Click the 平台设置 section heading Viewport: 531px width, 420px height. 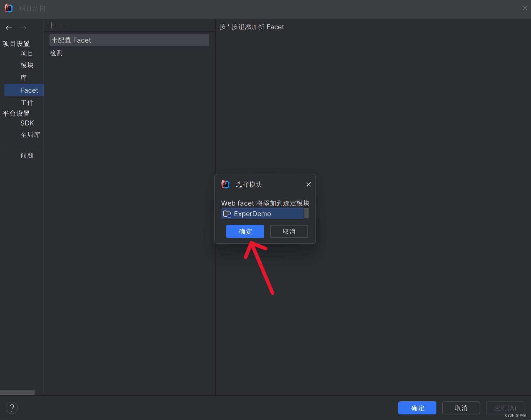16,113
